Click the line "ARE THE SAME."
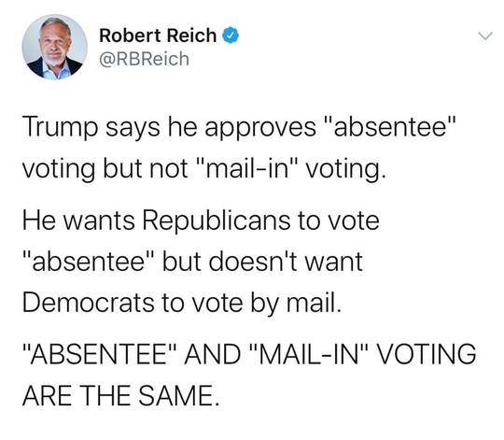504x440 pixels. coord(121,395)
